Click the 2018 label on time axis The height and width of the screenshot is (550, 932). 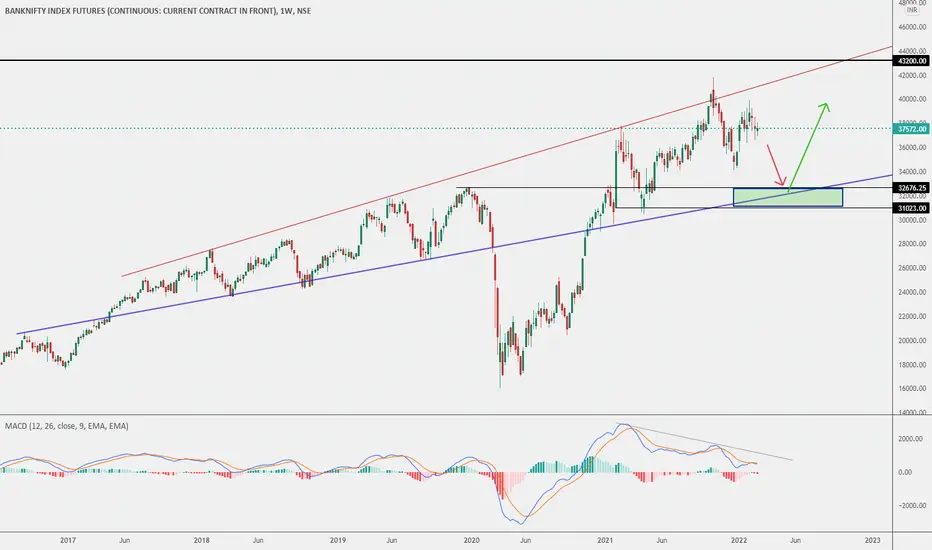coord(201,540)
